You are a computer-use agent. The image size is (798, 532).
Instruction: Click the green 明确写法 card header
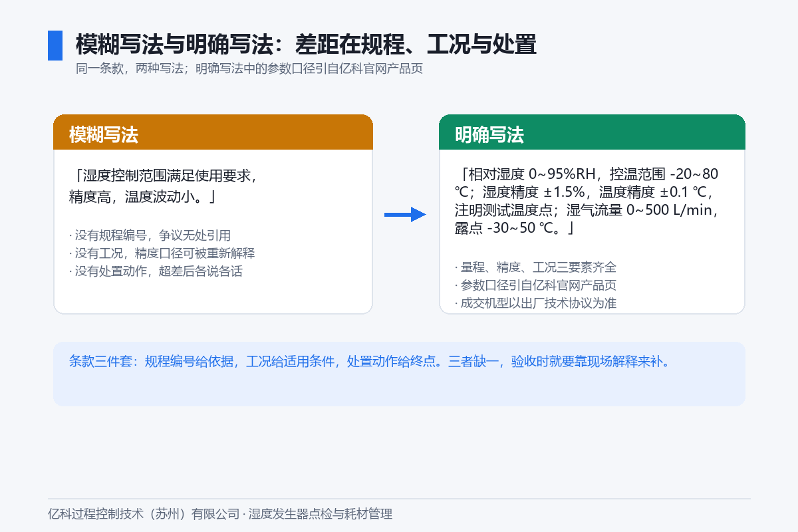pyautogui.click(x=592, y=132)
